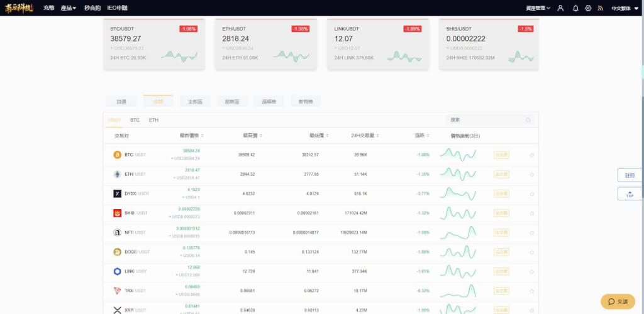Viewport: 644px width, 314px height.
Task: Click the NFT coin icon
Action: click(118, 232)
